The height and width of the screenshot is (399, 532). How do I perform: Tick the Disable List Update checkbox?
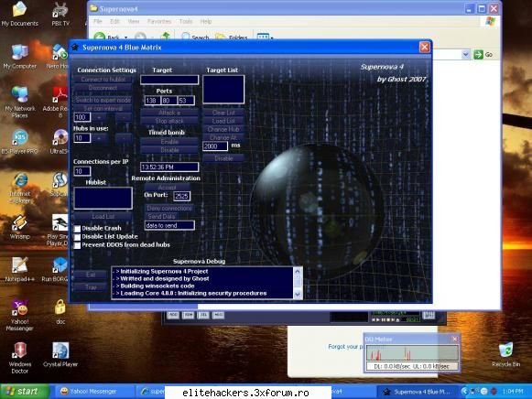pos(77,237)
